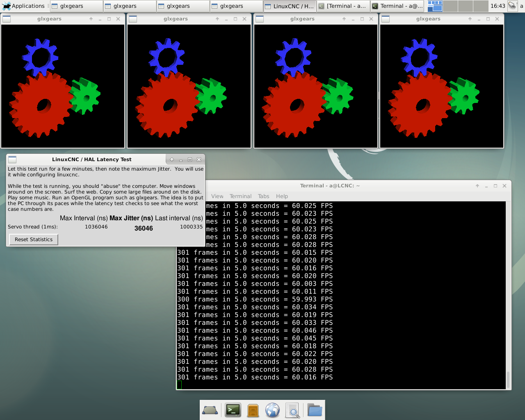Click the 'Last interval (ns)' column header

coord(179,218)
